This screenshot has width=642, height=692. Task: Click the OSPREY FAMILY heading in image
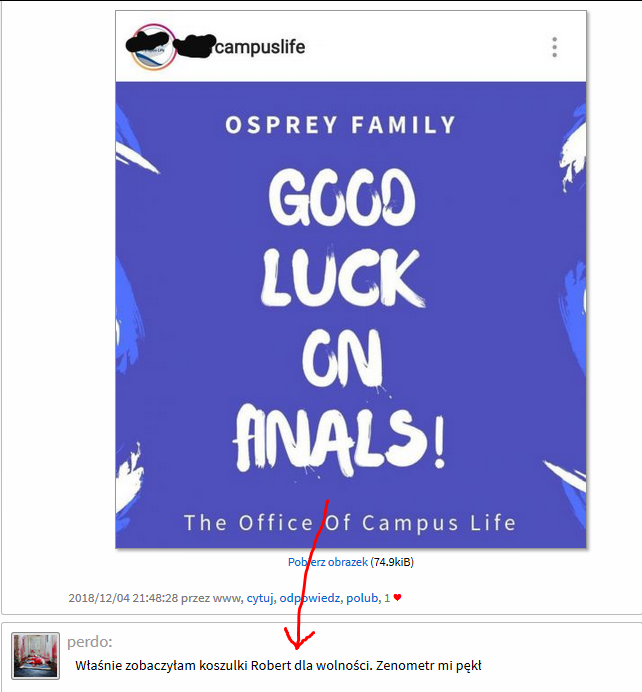coord(340,124)
